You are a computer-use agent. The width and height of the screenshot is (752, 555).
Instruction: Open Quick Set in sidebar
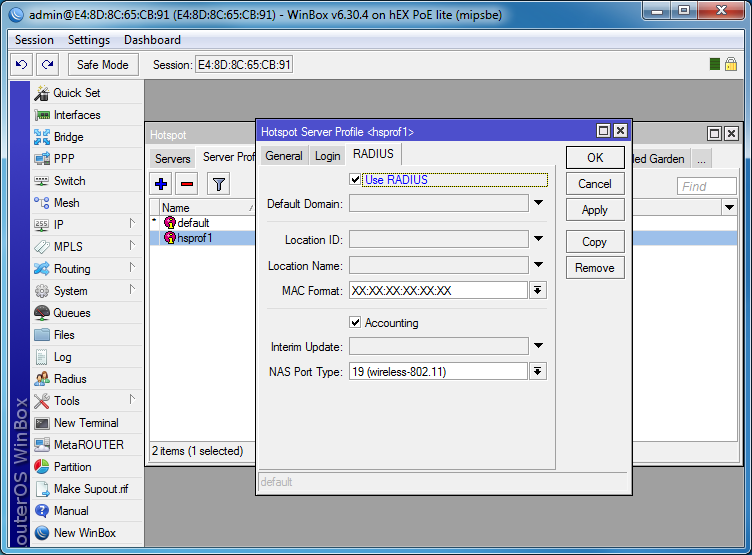[x=87, y=93]
